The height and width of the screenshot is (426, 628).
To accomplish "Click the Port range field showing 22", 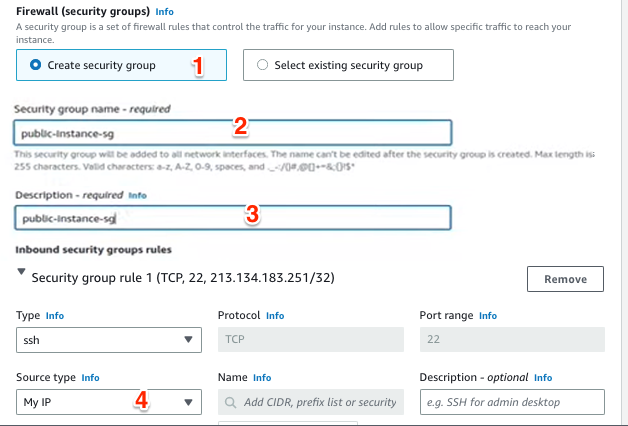I will click(512, 340).
